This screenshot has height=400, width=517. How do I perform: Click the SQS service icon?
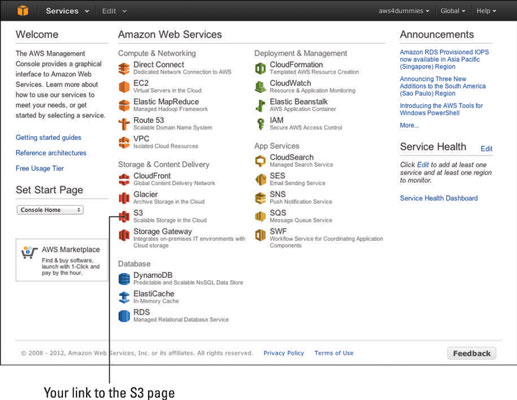260,217
